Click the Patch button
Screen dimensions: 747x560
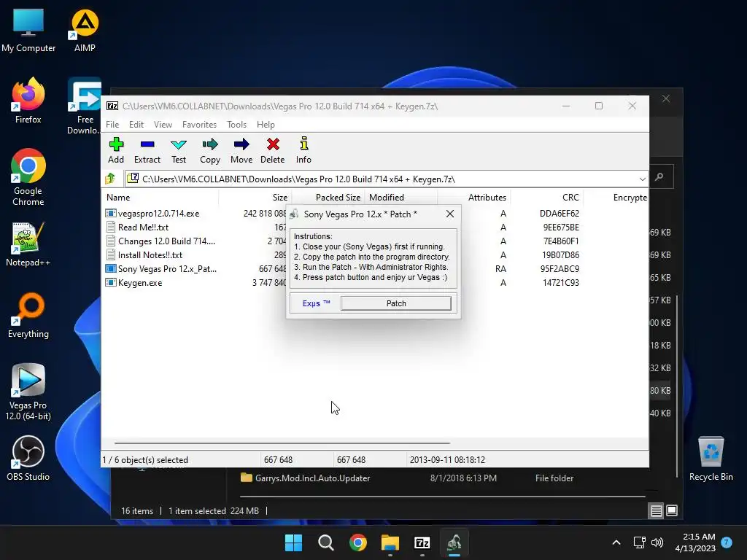[x=396, y=303]
